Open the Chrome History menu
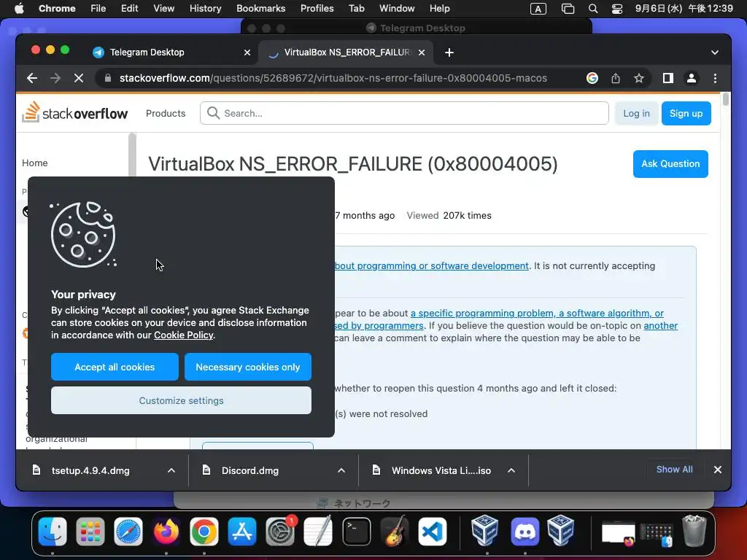This screenshot has height=560, width=747. (205, 9)
